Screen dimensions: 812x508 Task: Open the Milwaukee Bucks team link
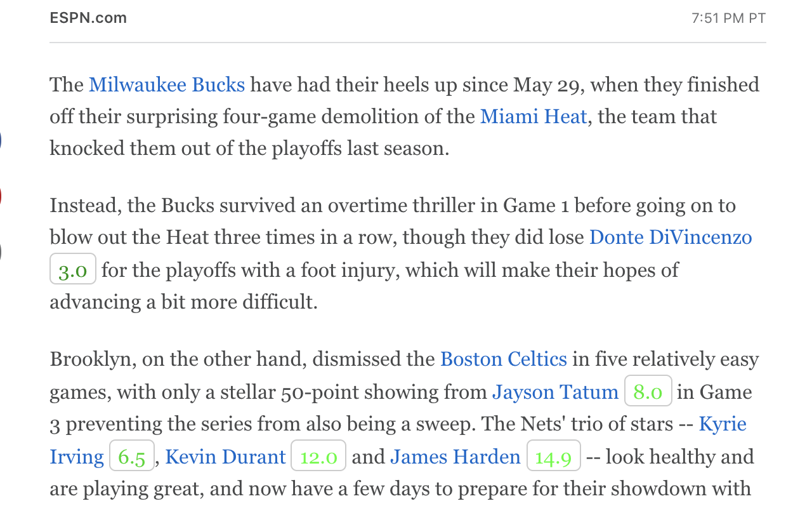167,84
